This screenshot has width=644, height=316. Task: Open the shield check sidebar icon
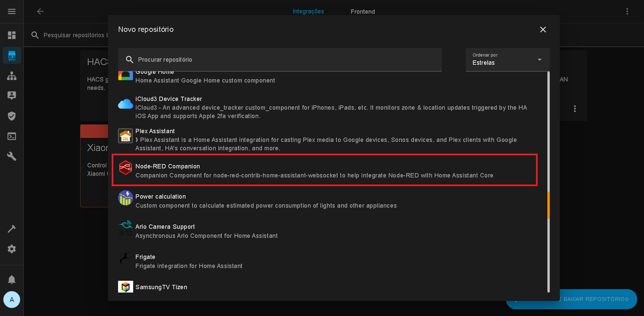[12, 116]
